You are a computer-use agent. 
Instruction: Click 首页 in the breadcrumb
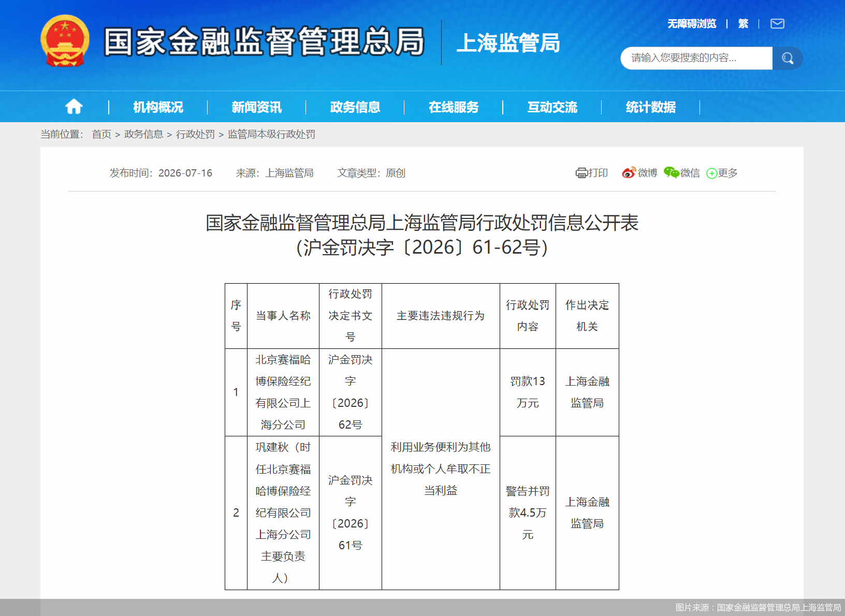(101, 135)
